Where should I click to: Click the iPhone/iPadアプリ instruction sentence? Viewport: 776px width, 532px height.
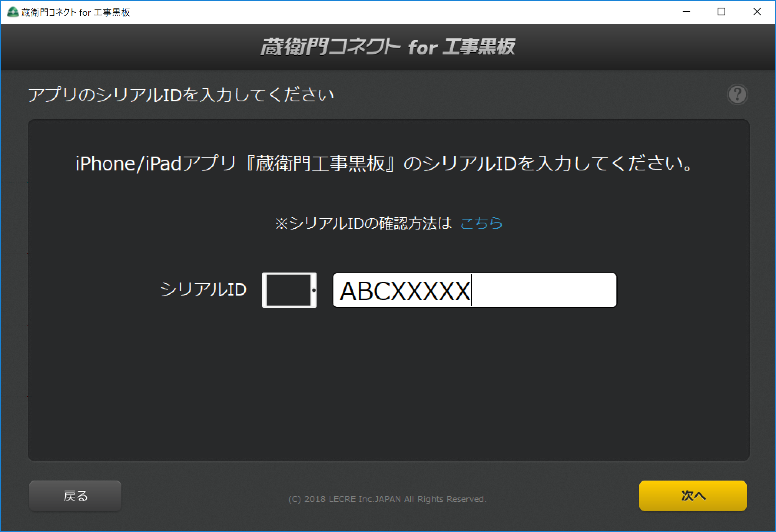384,164
